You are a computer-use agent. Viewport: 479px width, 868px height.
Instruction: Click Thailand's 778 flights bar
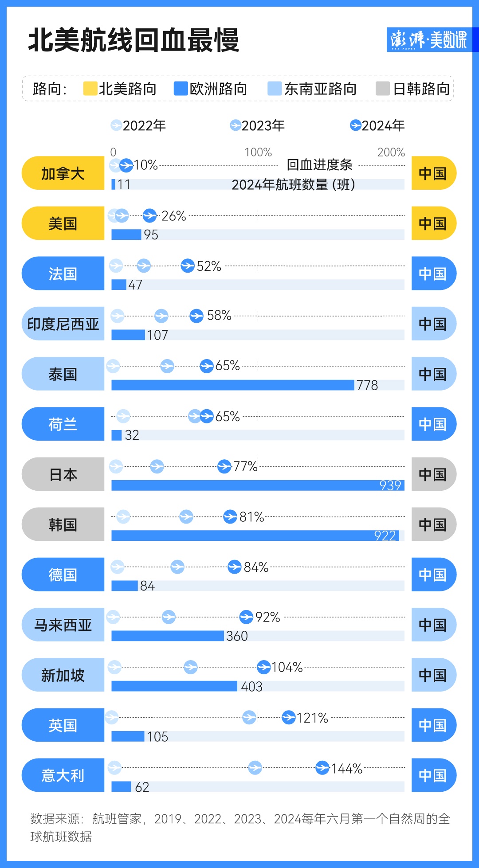(x=233, y=385)
